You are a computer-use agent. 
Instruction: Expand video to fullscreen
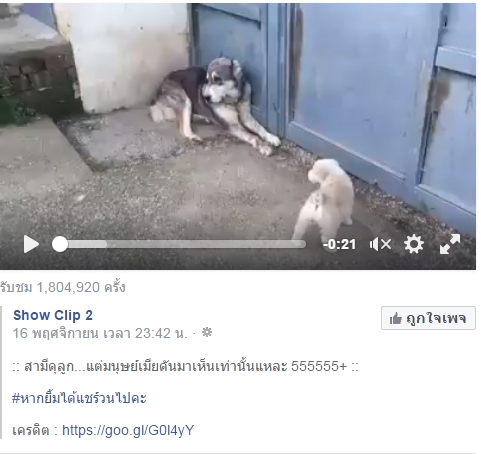point(450,244)
